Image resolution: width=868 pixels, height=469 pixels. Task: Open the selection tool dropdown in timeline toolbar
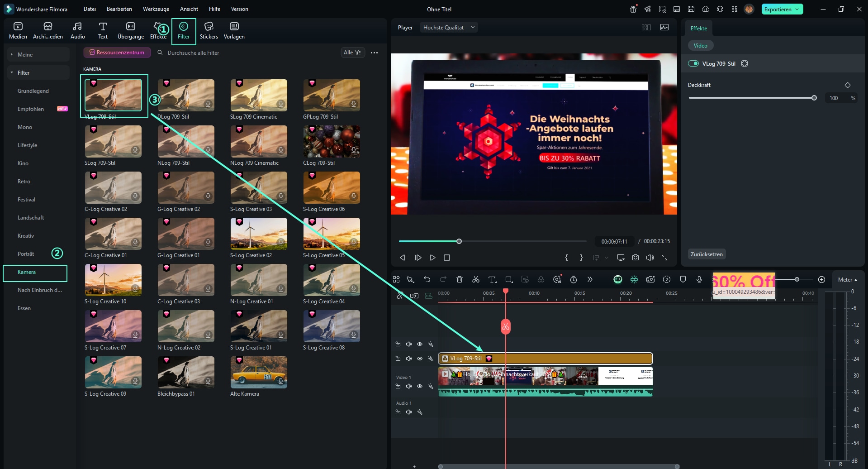point(411,279)
